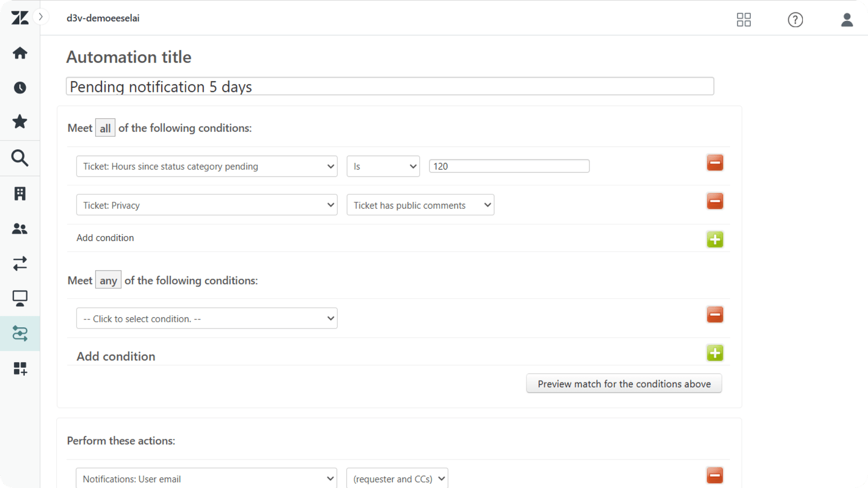The width and height of the screenshot is (868, 488).
Task: Open the Account settings building icon
Action: (x=20, y=193)
